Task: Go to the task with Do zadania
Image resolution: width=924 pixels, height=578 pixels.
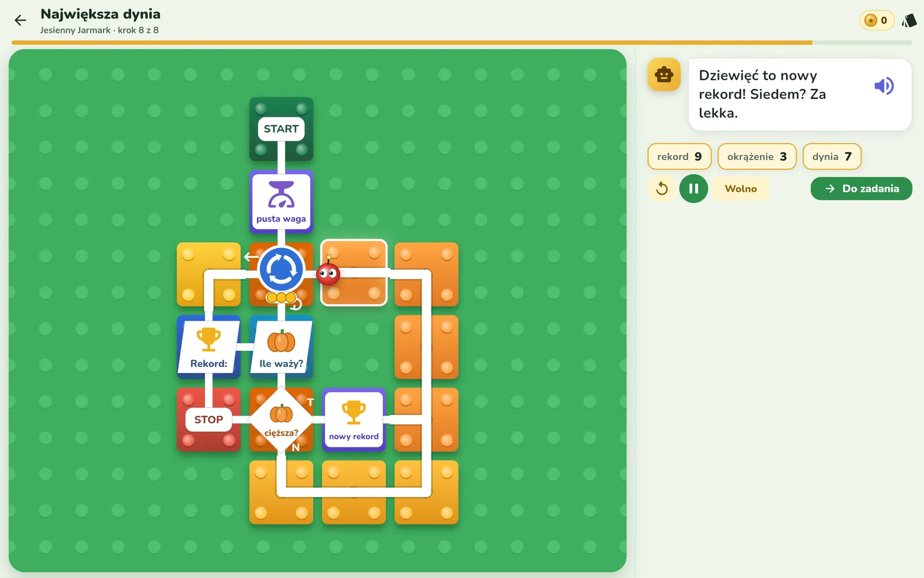Action: 862,188
